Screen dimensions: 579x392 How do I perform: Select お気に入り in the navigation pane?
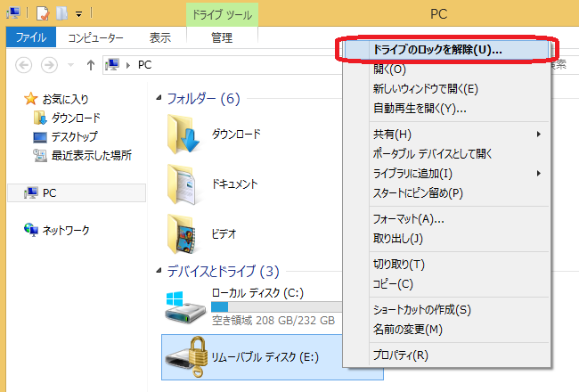pyautogui.click(x=65, y=99)
